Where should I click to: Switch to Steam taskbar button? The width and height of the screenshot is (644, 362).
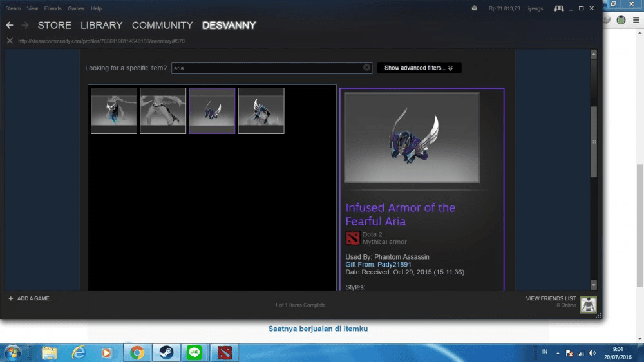click(x=166, y=352)
